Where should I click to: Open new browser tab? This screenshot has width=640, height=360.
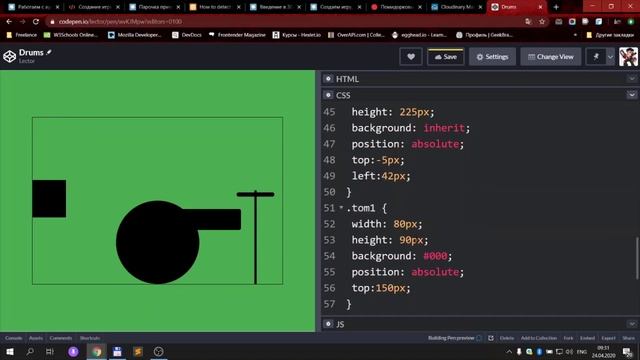[556, 7]
